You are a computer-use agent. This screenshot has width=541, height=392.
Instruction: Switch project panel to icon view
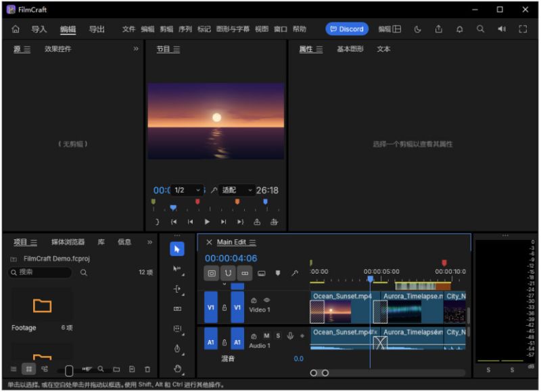pos(28,369)
